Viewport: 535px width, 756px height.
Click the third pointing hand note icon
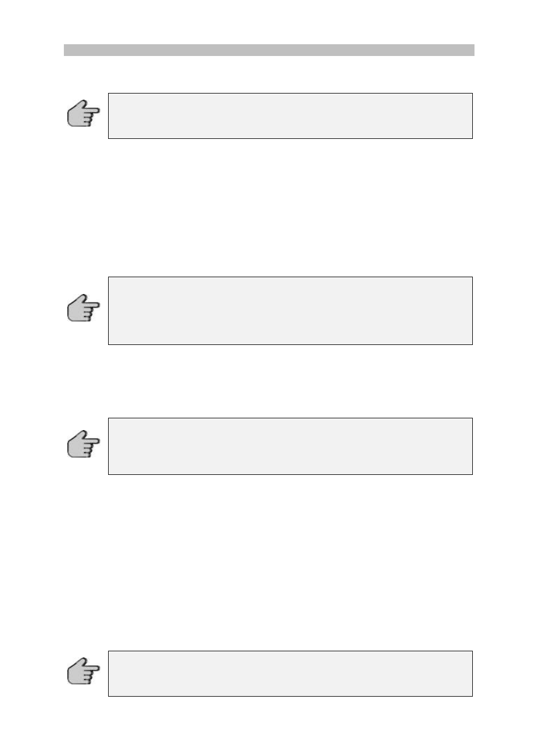pyautogui.click(x=83, y=444)
